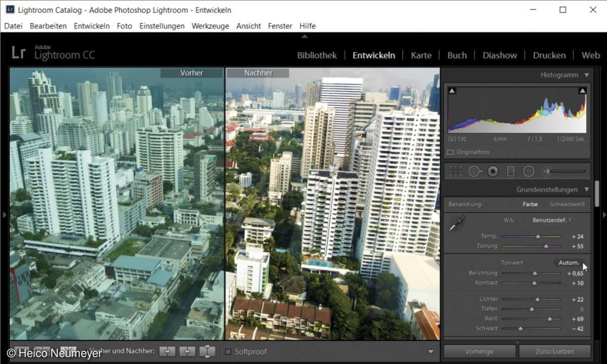Open the Werkzeuge menu
This screenshot has width=607, height=364.
[x=210, y=26]
